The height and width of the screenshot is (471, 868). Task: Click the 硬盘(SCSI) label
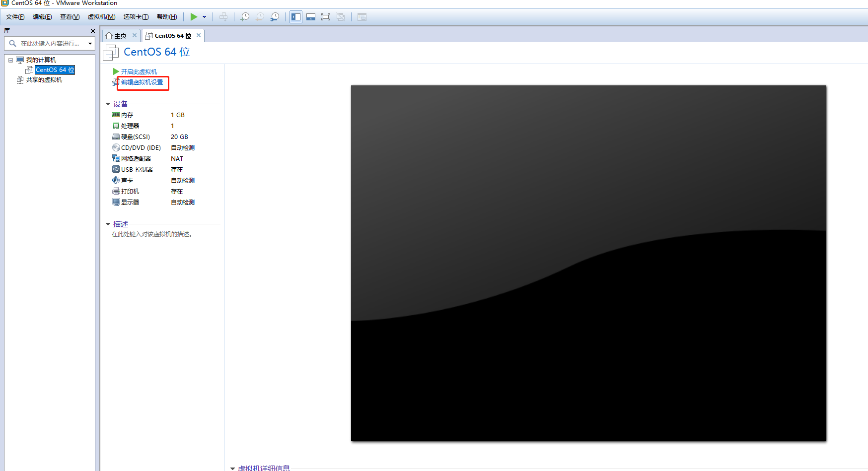pos(136,136)
